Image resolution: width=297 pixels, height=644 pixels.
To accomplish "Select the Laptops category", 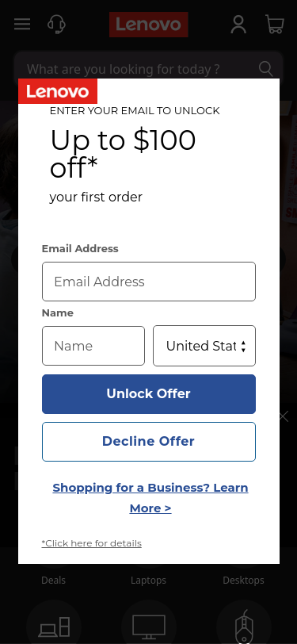I will 149,581.
